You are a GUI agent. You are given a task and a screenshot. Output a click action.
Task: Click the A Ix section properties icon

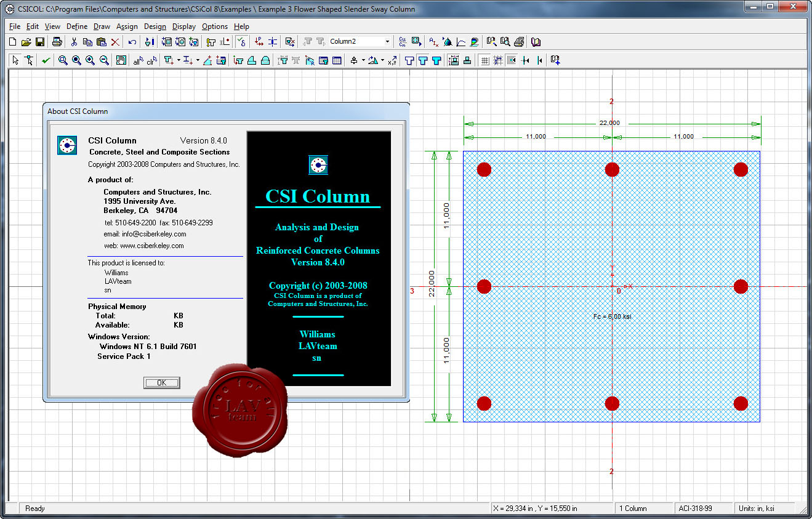point(434,42)
